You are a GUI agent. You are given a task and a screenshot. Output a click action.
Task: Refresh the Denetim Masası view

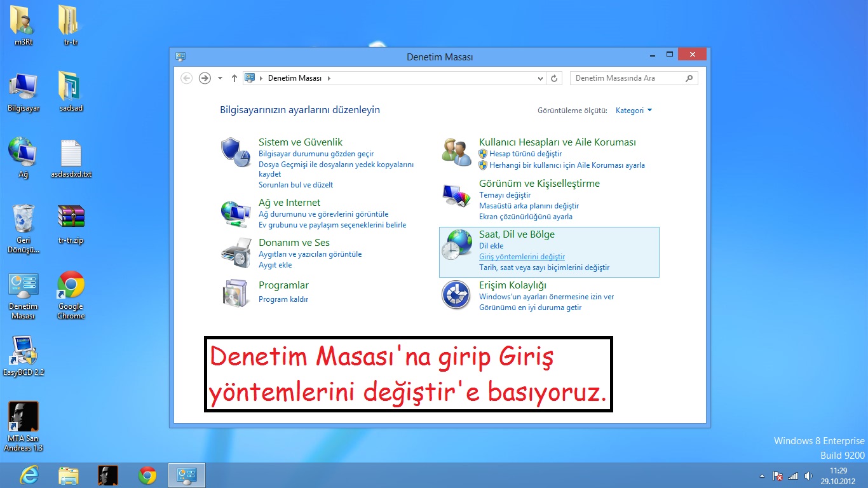tap(554, 78)
